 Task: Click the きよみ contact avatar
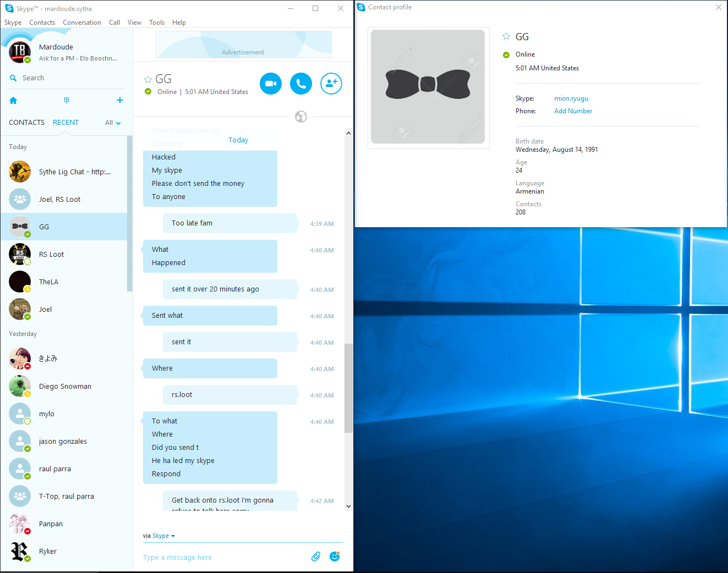(20, 359)
